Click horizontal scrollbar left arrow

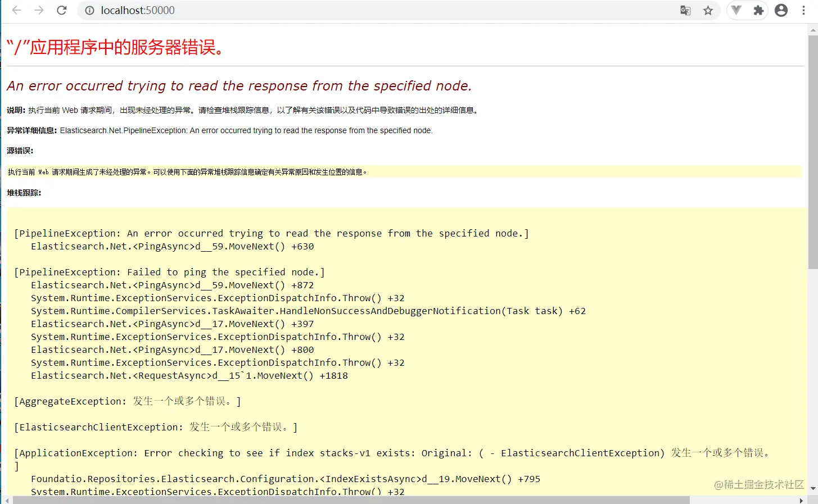tap(7, 500)
